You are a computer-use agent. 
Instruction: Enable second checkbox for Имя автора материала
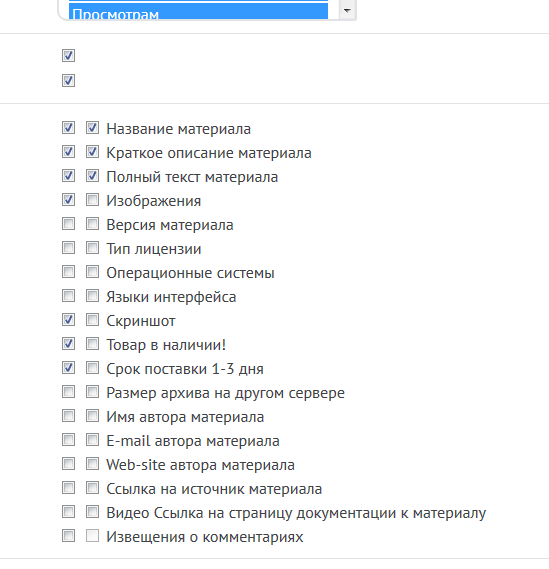pyautogui.click(x=92, y=416)
